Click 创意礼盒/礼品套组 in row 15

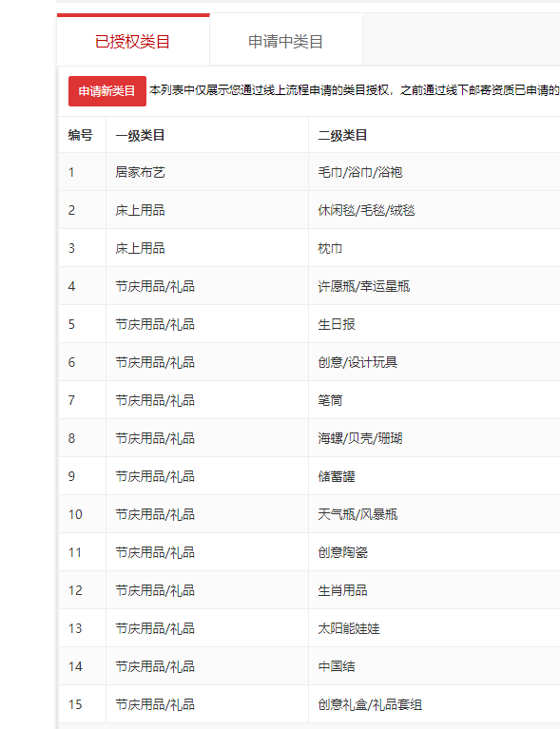[370, 705]
